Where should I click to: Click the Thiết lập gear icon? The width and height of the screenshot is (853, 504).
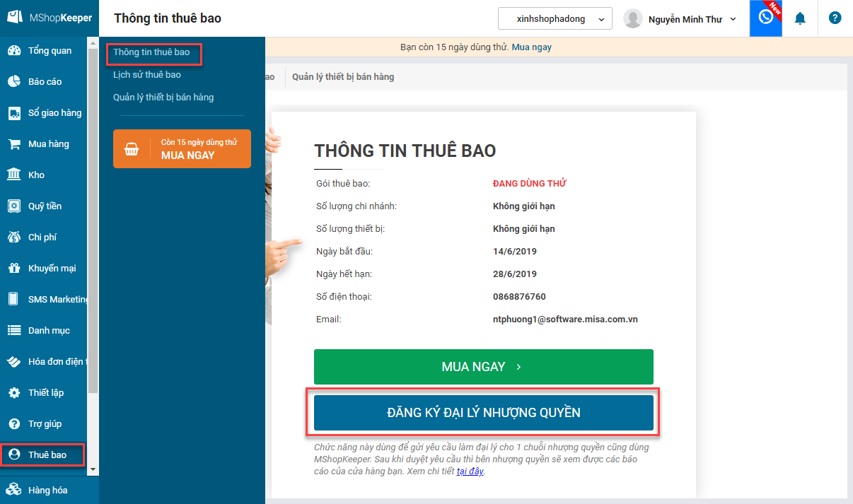pos(14,393)
